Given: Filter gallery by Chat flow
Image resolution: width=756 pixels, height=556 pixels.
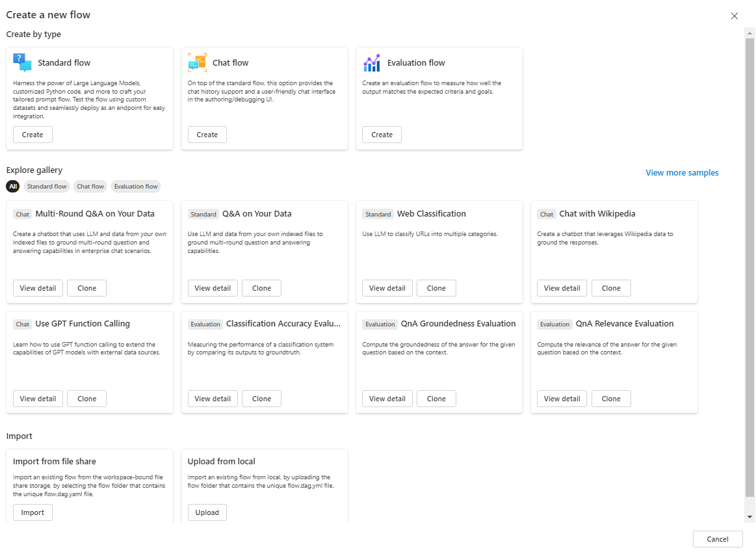Looking at the screenshot, I should [x=90, y=187].
